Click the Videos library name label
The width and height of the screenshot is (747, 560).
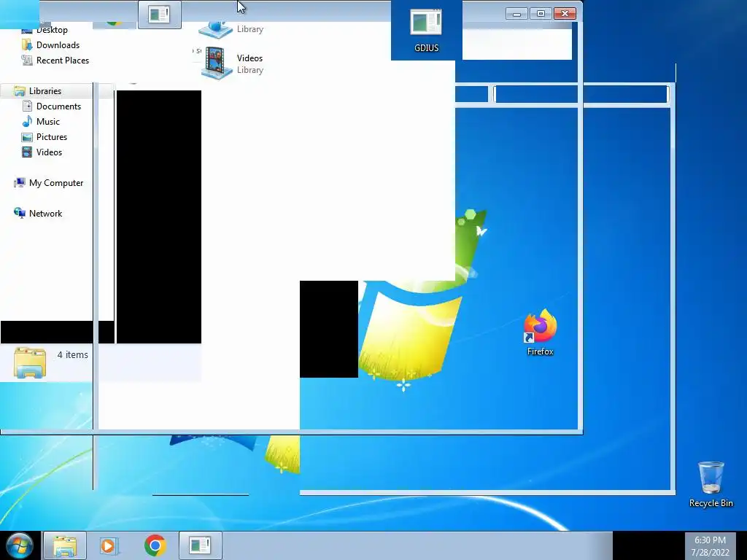pos(249,58)
